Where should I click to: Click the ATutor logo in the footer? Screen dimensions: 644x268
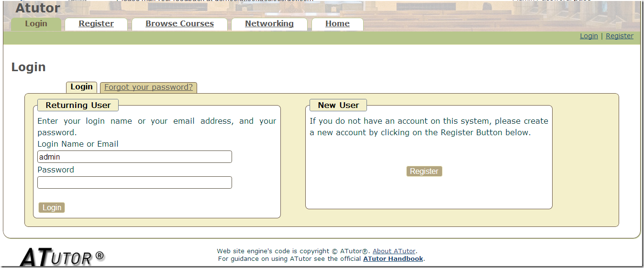coord(62,257)
